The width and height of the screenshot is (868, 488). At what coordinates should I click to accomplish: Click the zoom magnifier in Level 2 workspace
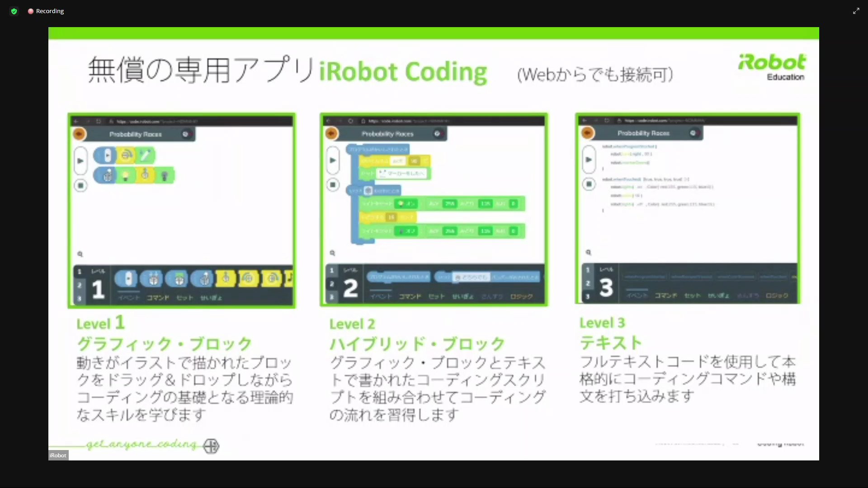click(332, 253)
